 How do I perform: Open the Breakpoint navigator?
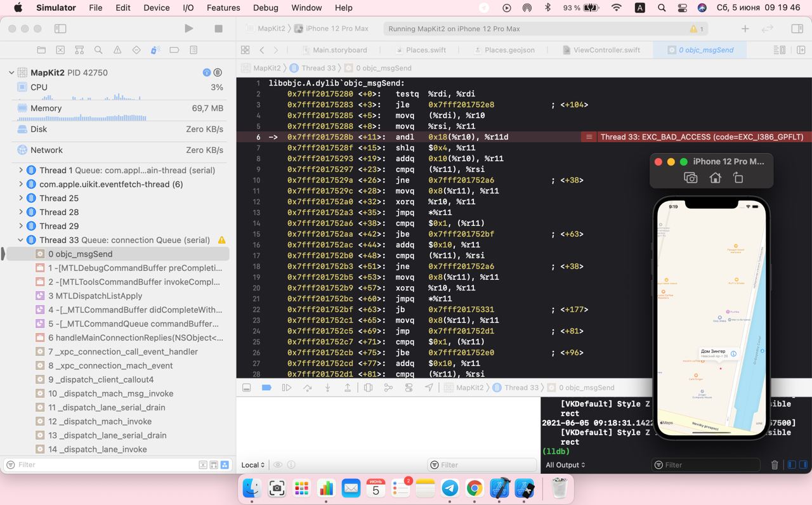pyautogui.click(x=174, y=50)
